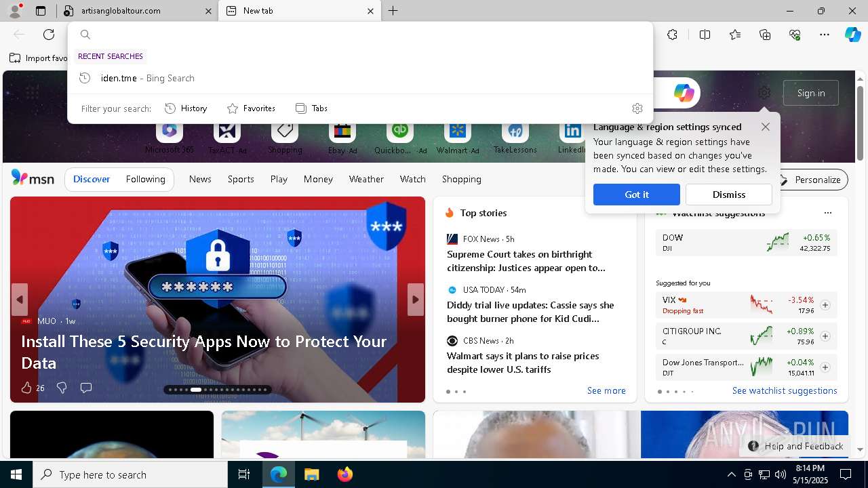Open TaxACT ad quick link
The width and height of the screenshot is (868, 488).
[227, 139]
